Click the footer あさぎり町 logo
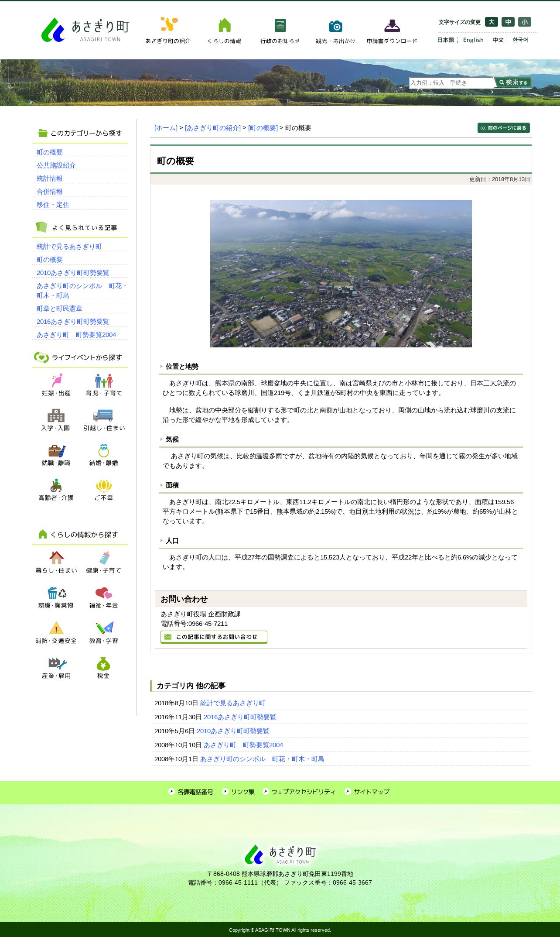Image resolution: width=560 pixels, height=937 pixels. click(x=280, y=854)
